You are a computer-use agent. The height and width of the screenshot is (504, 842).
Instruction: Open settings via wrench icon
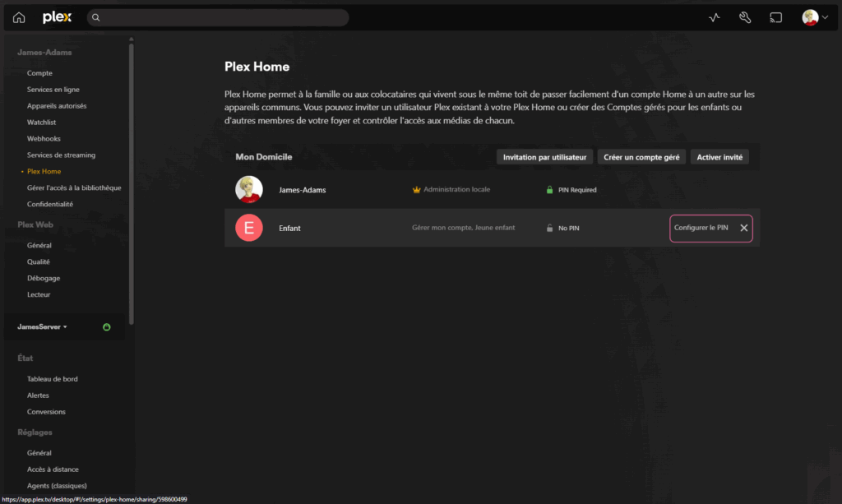pyautogui.click(x=745, y=18)
